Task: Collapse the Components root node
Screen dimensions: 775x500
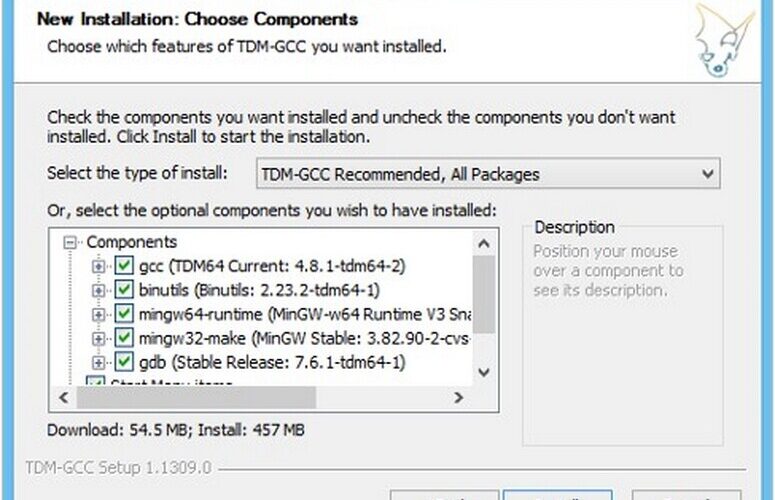Action: pos(70,242)
